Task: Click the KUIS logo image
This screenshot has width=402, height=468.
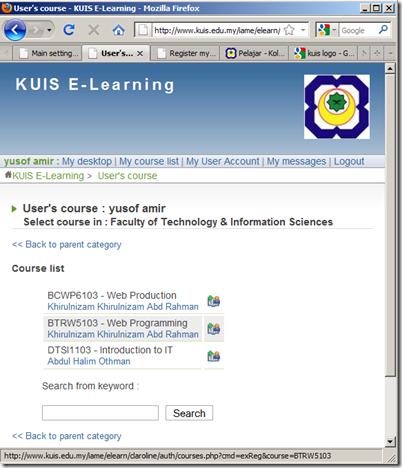Action: pos(337,107)
